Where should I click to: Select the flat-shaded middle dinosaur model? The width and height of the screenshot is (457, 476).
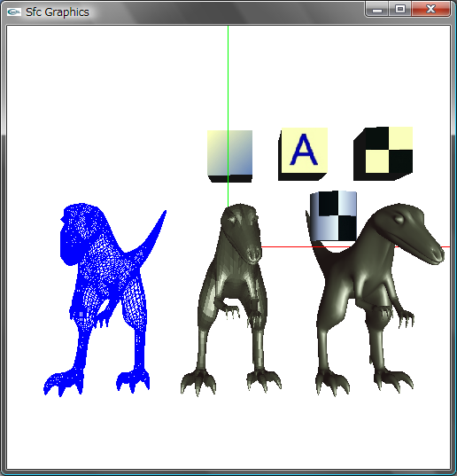231,300
